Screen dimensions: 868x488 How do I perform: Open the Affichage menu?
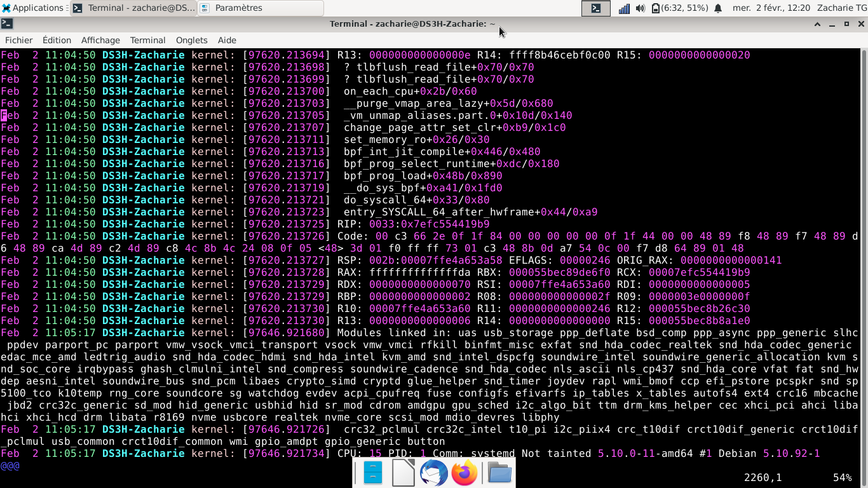click(100, 40)
